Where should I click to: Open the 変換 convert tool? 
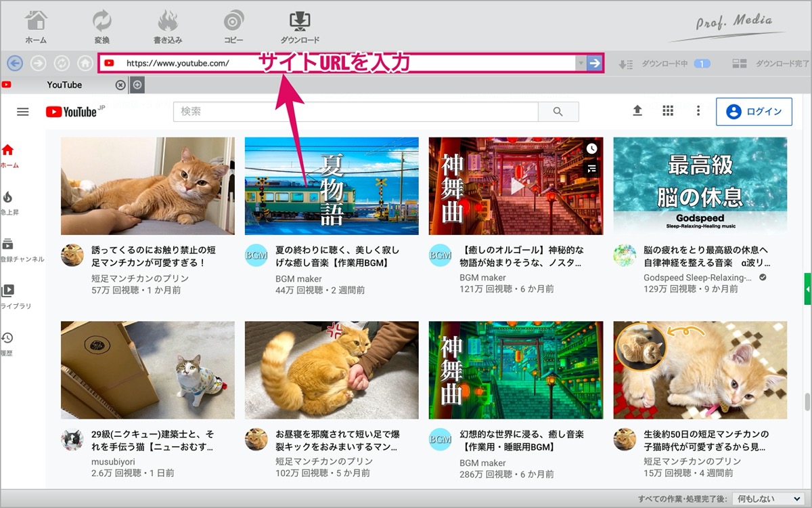101,26
